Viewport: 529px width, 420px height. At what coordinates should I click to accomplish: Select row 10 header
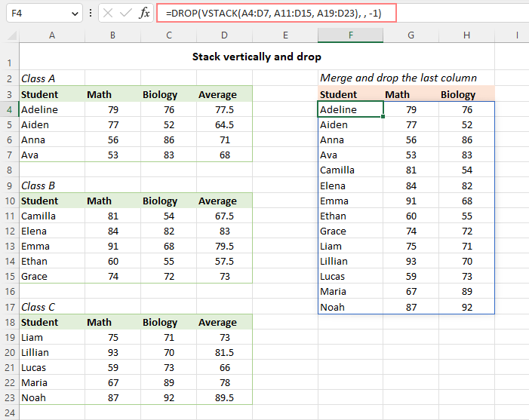click(x=9, y=201)
